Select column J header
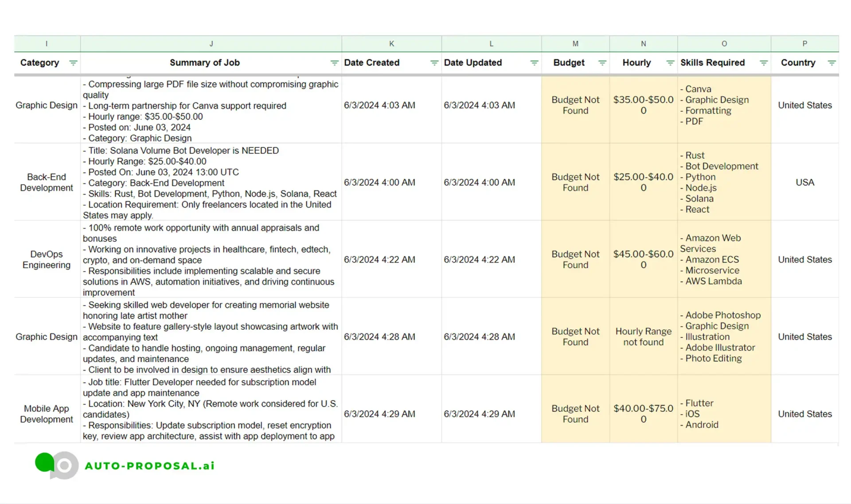Image resolution: width=851 pixels, height=504 pixels. tap(211, 44)
